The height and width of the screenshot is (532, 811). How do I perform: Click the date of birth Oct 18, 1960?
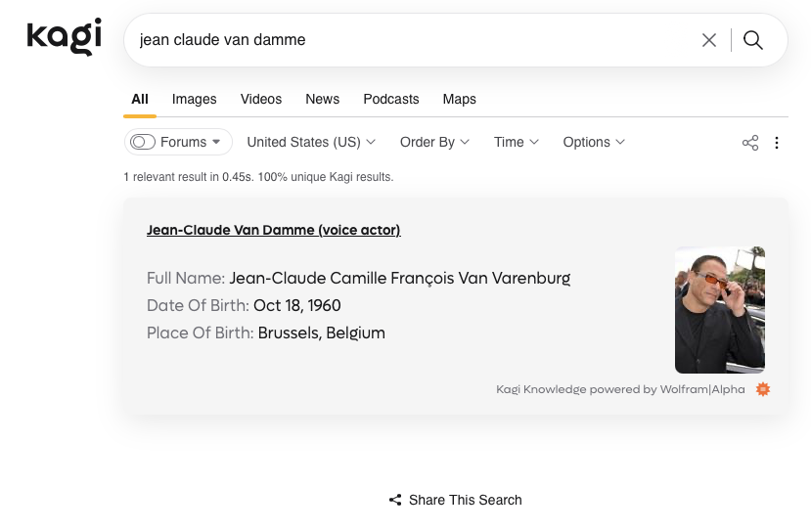[296, 305]
